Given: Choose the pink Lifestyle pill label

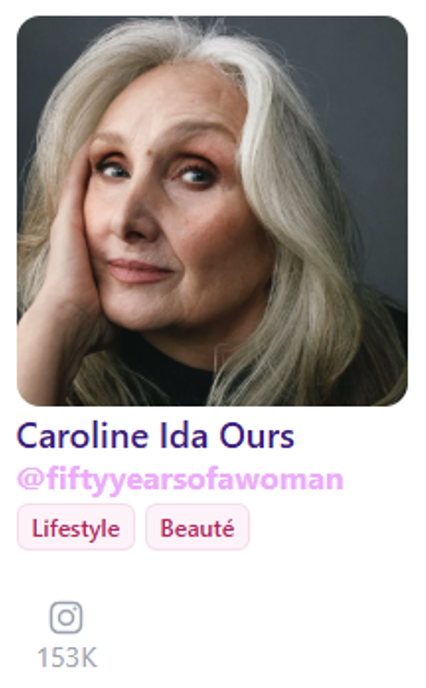Looking at the screenshot, I should pos(76,527).
